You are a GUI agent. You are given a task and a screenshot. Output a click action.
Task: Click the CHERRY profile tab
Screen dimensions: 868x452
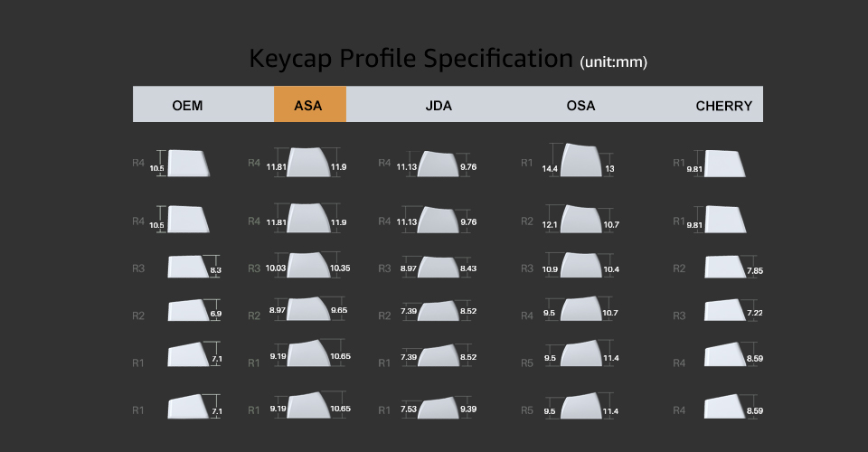723,105
